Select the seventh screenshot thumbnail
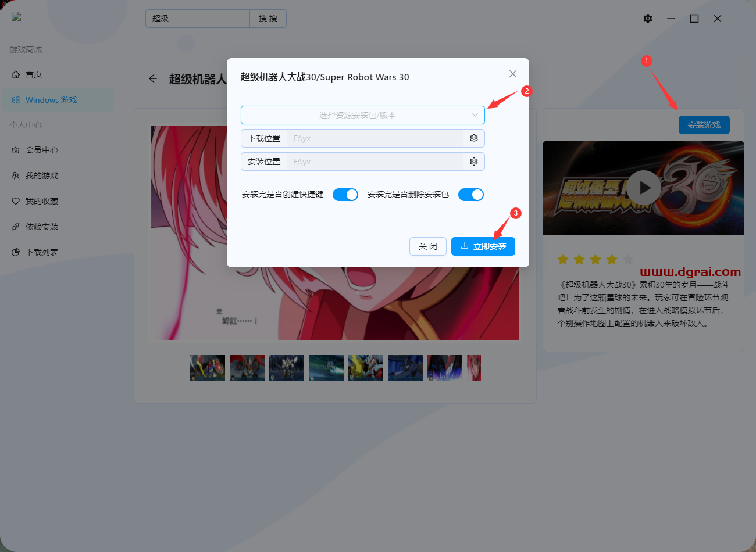Screen dimensions: 756x552 pos(445,368)
